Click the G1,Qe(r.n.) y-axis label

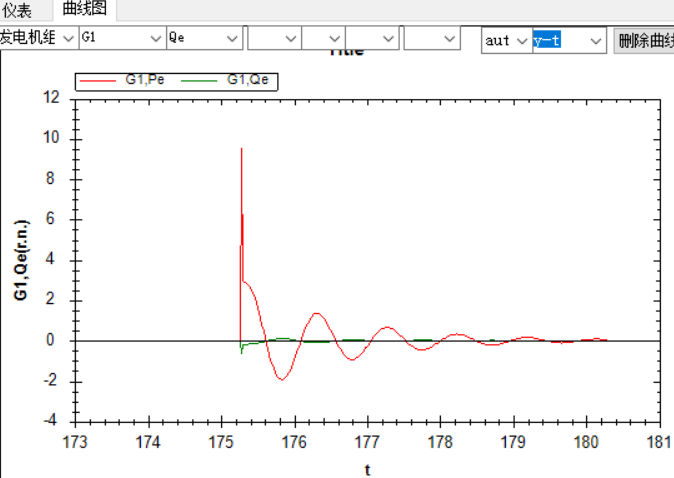pyautogui.click(x=21, y=260)
